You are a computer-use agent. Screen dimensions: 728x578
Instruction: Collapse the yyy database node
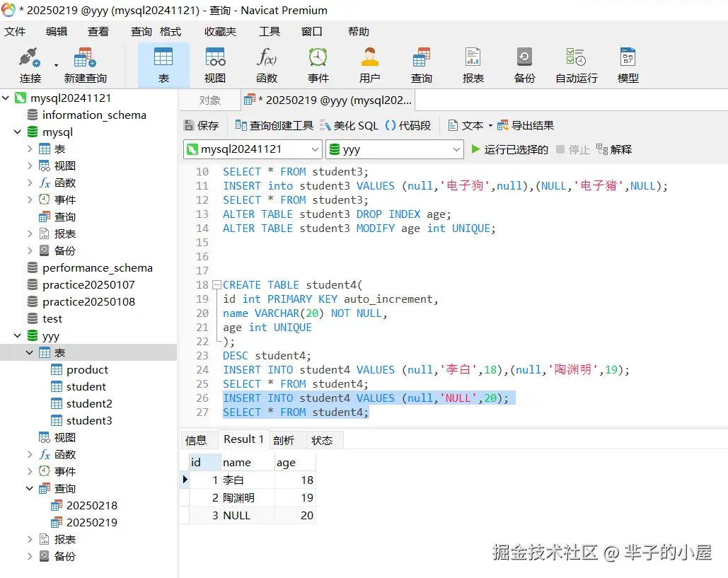point(18,335)
